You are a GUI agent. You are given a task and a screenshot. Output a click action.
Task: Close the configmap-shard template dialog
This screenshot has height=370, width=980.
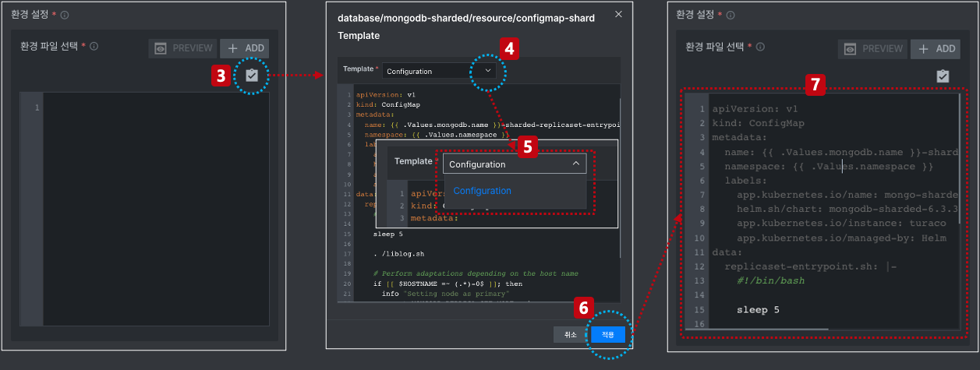(x=619, y=14)
